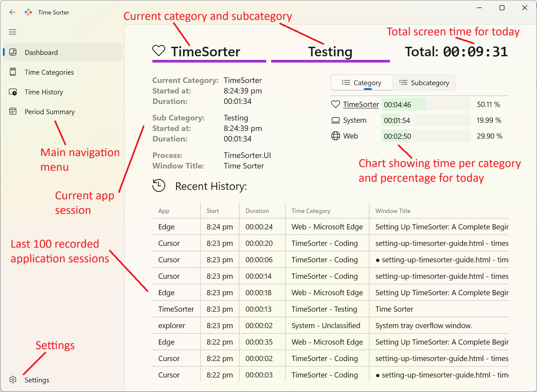Click the Recent History clock icon
Screen dimensions: 537x392
coord(159,186)
